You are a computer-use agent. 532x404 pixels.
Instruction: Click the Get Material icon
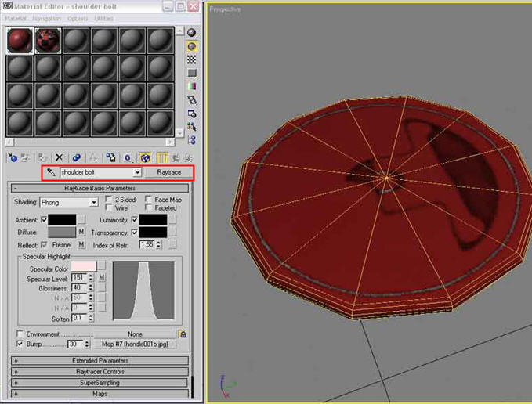coord(11,157)
